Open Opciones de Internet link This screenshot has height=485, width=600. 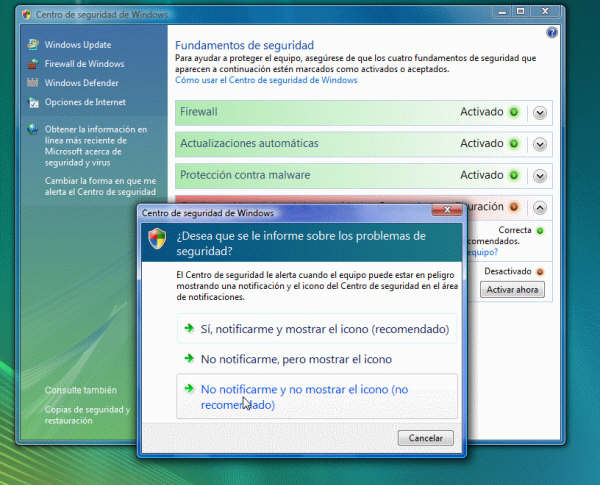tap(85, 102)
